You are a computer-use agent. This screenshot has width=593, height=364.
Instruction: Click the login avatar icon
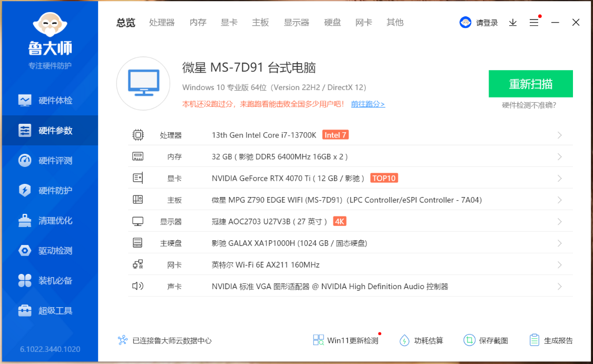coord(465,23)
